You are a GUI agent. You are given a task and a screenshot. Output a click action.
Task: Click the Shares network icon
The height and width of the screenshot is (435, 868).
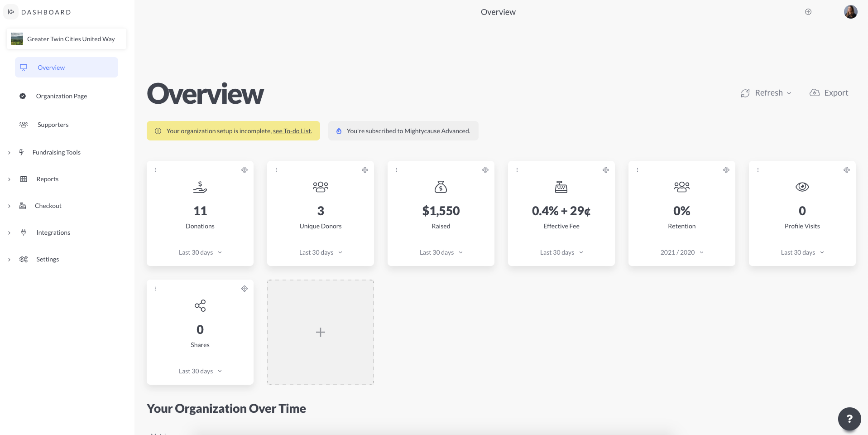[x=200, y=305]
